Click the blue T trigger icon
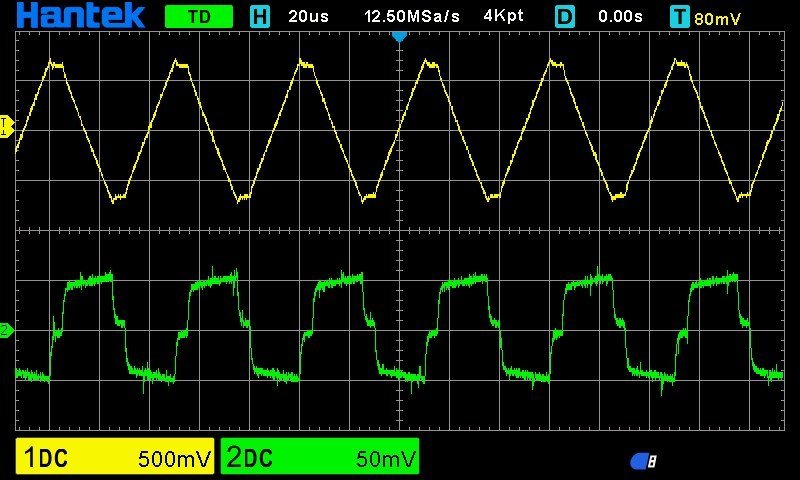Viewport: 800px width, 480px height. point(680,17)
